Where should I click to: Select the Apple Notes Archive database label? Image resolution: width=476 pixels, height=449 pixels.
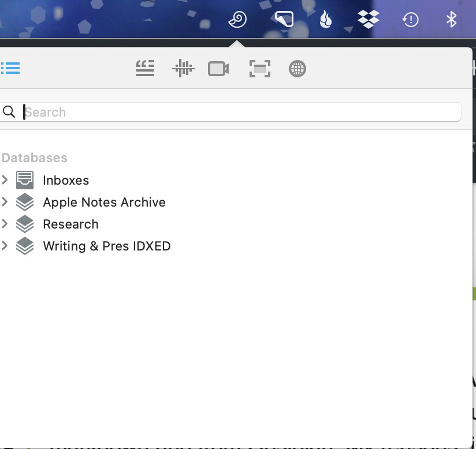coord(104,202)
